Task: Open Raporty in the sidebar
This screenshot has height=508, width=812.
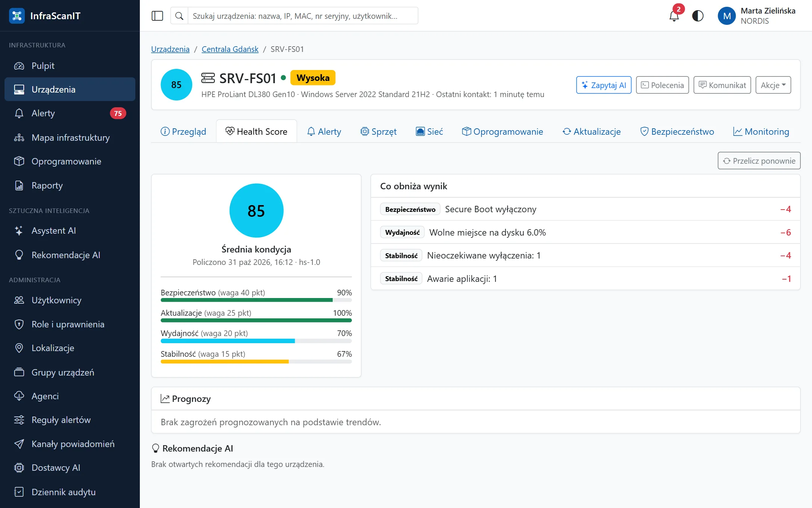Action: click(x=70, y=186)
